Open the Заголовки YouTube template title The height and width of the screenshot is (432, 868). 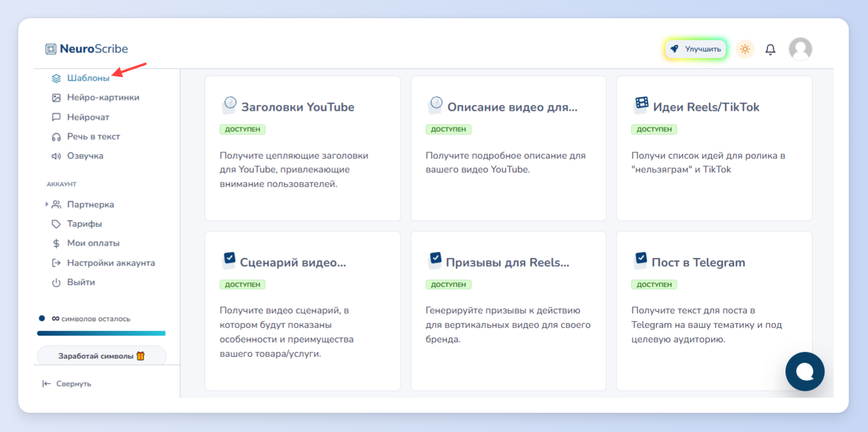click(298, 107)
